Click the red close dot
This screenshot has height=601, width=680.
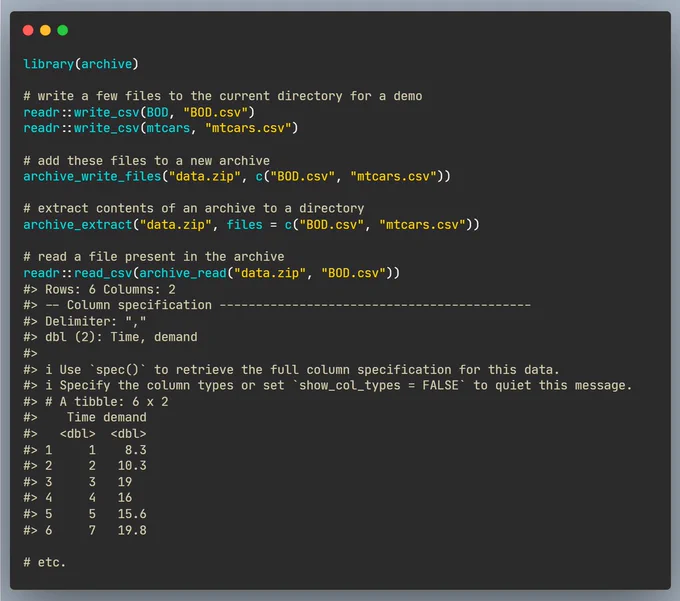pos(28,30)
